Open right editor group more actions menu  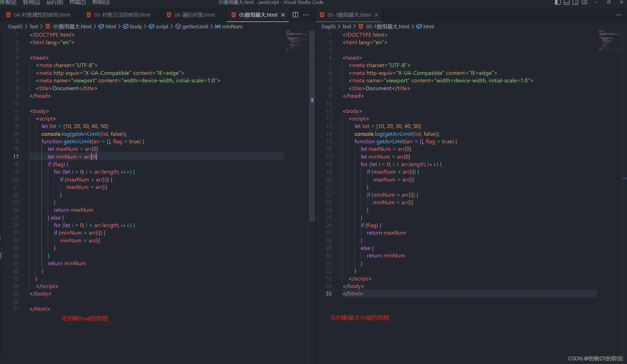pyautogui.click(x=618, y=15)
